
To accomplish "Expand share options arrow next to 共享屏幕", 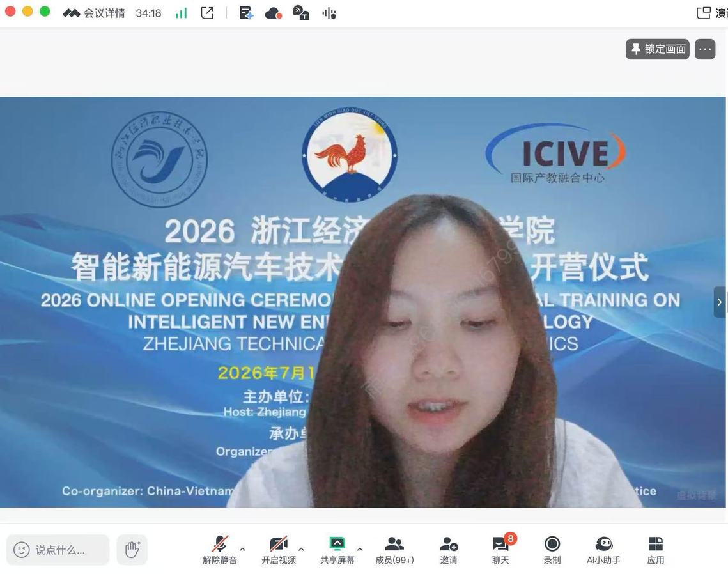I will tap(360, 549).
